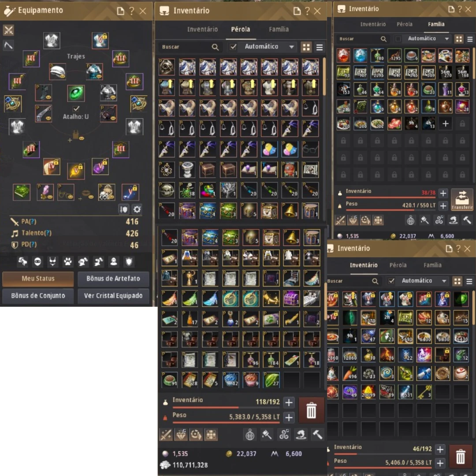The width and height of the screenshot is (476, 476).
Task: Enable Automático checkbox in Família inventory
Action: click(x=398, y=38)
